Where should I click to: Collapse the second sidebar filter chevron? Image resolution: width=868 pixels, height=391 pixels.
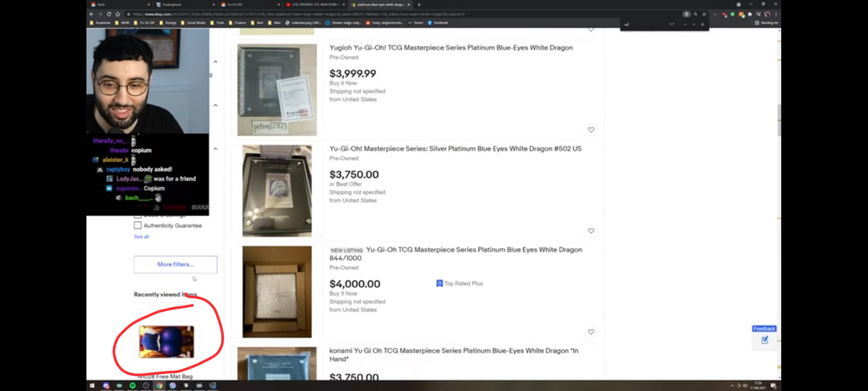(x=216, y=105)
